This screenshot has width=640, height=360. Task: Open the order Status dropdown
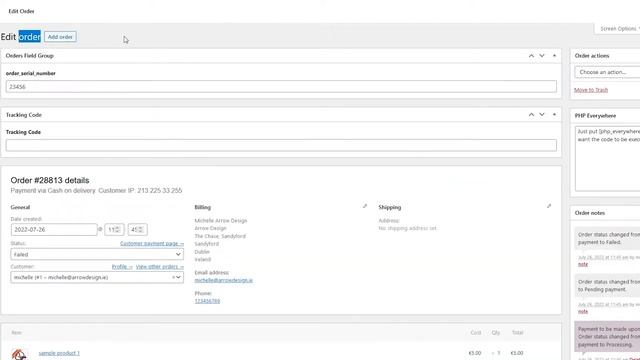click(x=97, y=254)
